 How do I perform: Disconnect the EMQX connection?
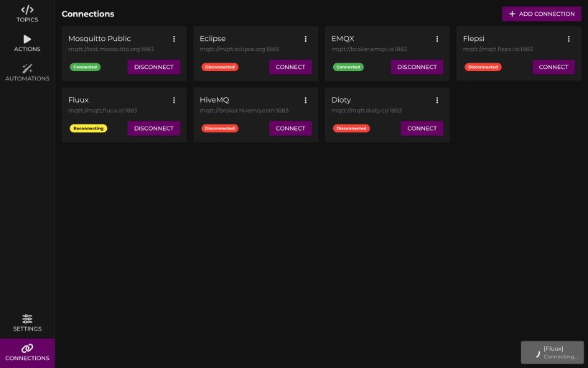[417, 67]
